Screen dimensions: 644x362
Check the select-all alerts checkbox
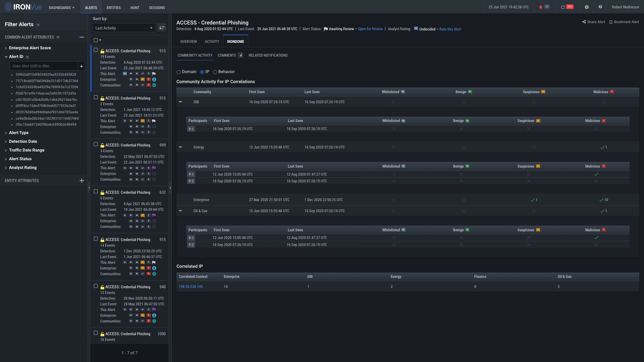tap(96, 40)
